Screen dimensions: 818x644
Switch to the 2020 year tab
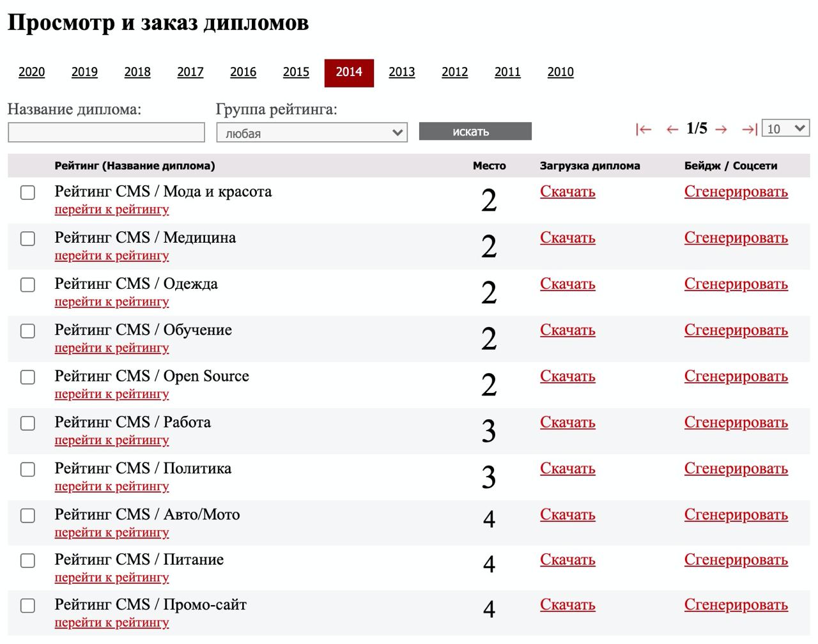[x=32, y=72]
